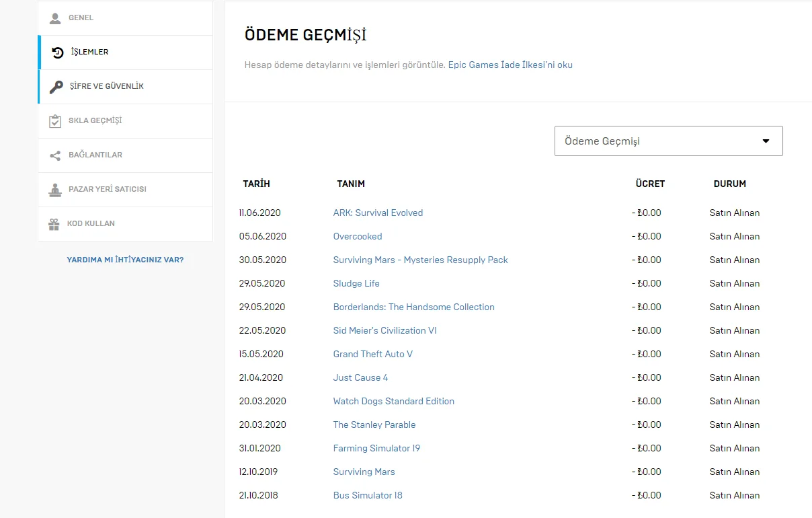The width and height of the screenshot is (812, 518).
Task: Click the TANIM column header
Action: 351,184
